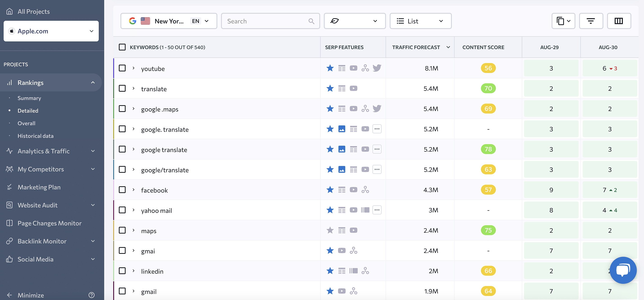Open the List view dropdown
This screenshot has width=644, height=300.
click(x=421, y=21)
